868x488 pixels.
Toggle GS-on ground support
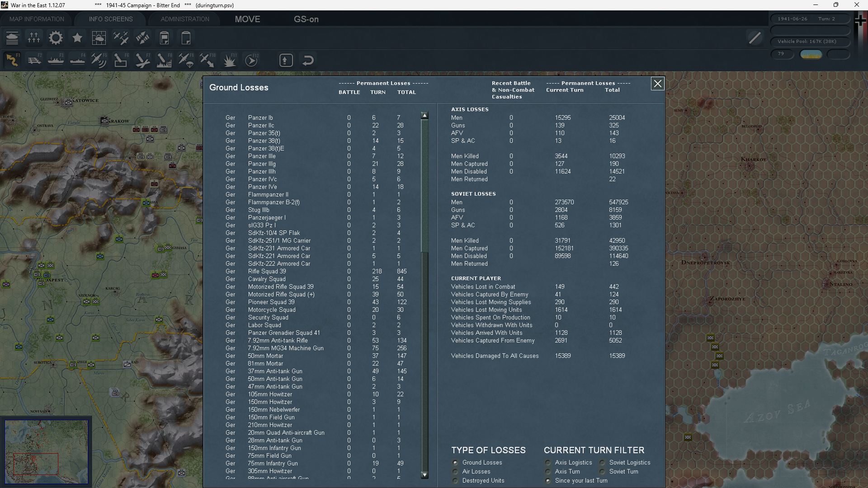(x=306, y=19)
